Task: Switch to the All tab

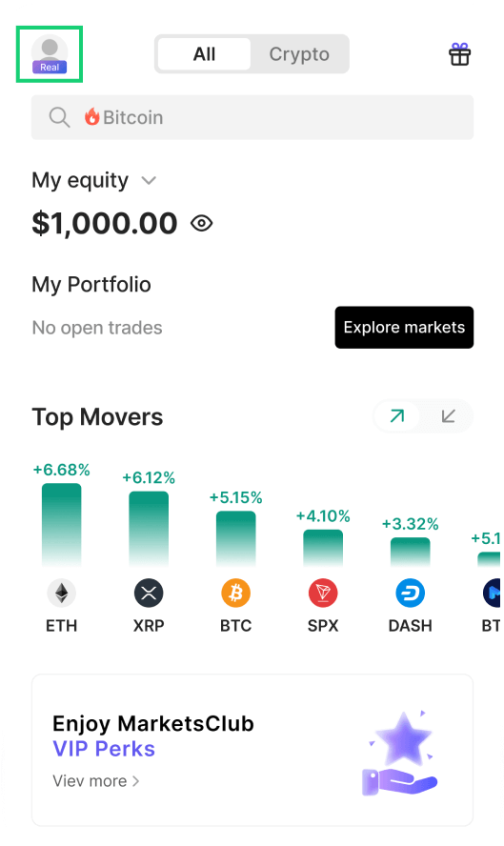Action: coord(204,54)
